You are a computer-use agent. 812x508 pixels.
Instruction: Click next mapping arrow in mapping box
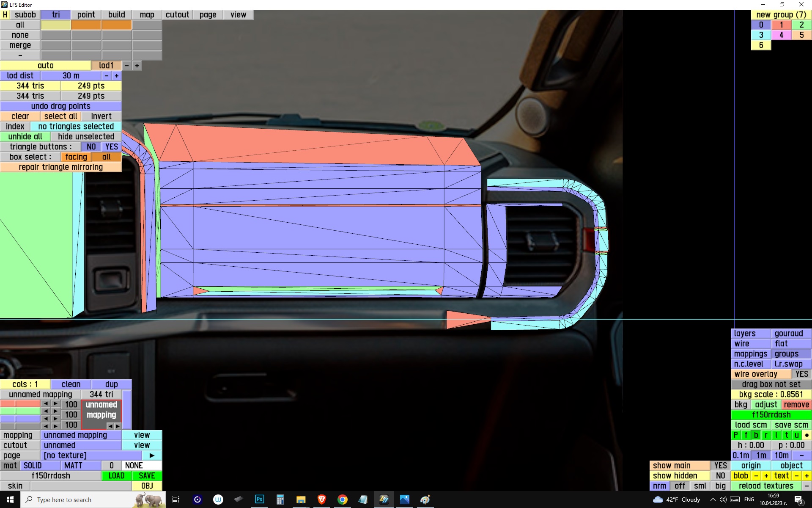pyautogui.click(x=118, y=426)
